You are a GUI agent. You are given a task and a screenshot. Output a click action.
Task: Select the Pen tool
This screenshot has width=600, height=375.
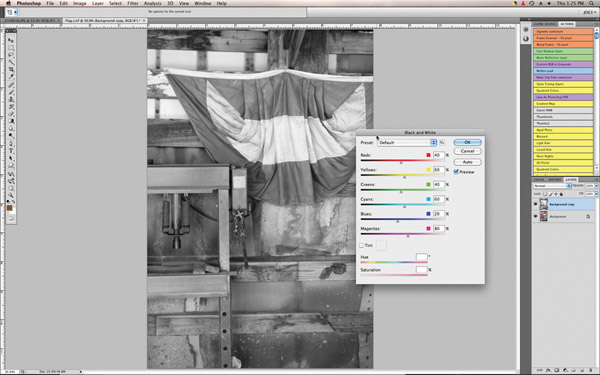click(x=11, y=144)
